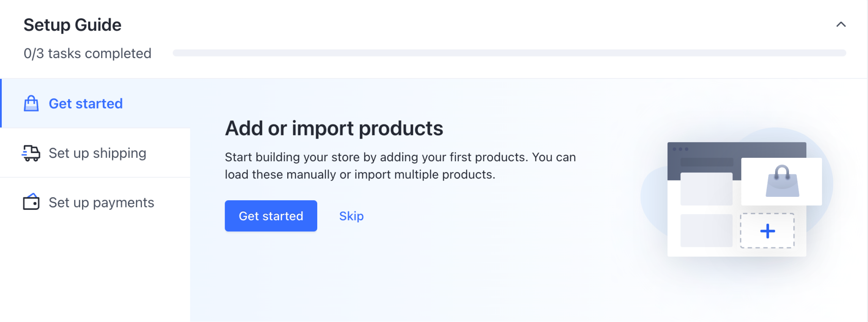Switch to Set up payments tab

click(x=96, y=202)
